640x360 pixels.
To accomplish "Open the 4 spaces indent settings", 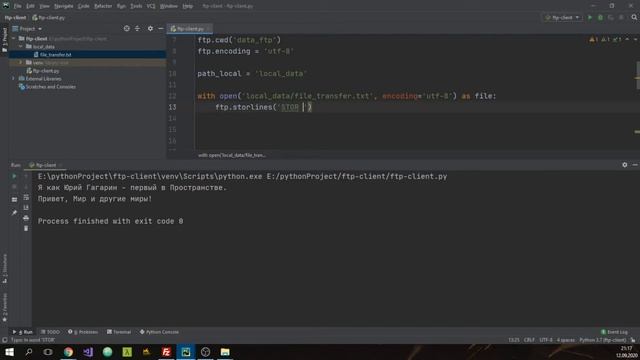I will 566,340.
